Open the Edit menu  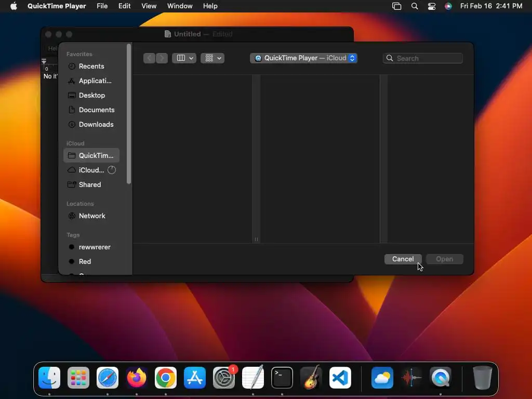coord(125,6)
